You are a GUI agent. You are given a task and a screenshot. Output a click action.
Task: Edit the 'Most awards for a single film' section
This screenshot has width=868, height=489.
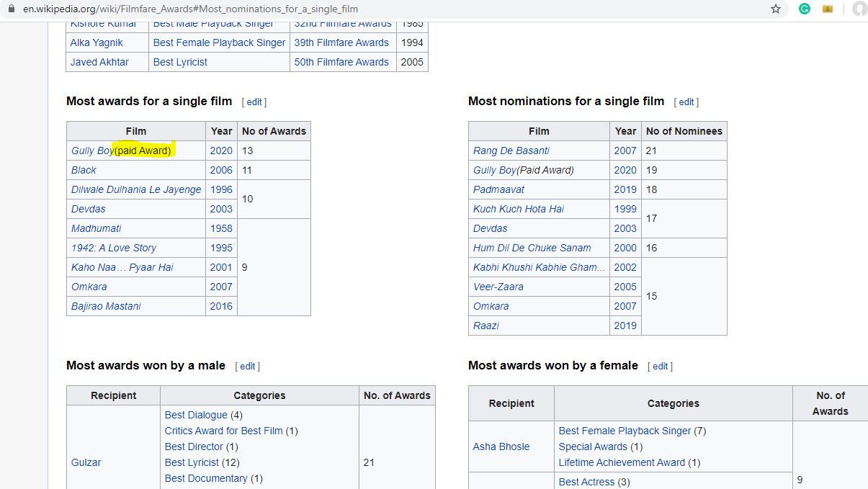pyautogui.click(x=254, y=102)
